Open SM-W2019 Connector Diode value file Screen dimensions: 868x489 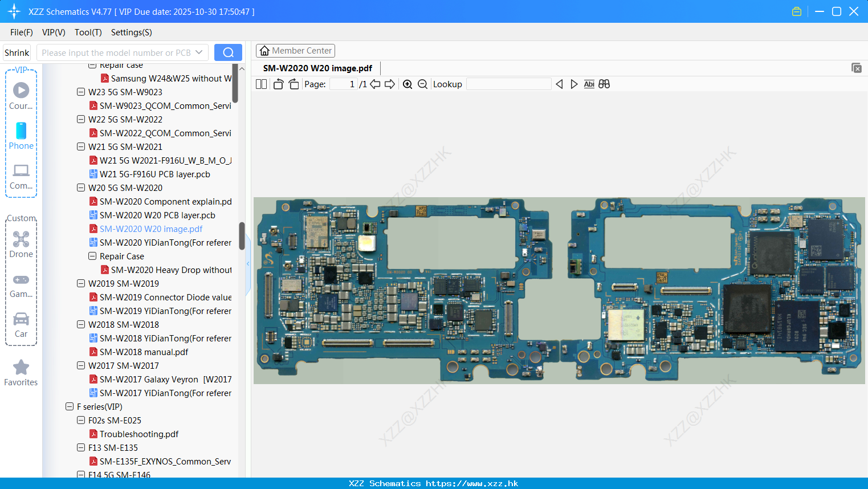(x=160, y=297)
